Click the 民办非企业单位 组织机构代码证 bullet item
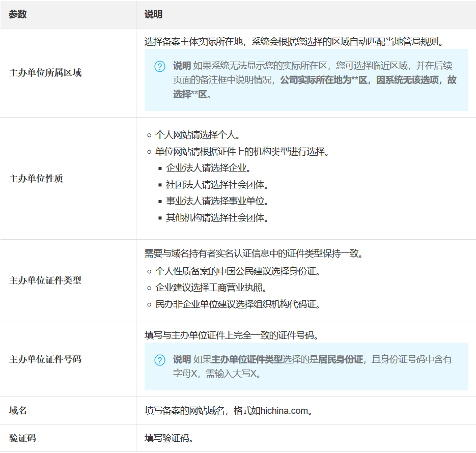Image resolution: width=476 pixels, height=453 pixels. coord(237,304)
